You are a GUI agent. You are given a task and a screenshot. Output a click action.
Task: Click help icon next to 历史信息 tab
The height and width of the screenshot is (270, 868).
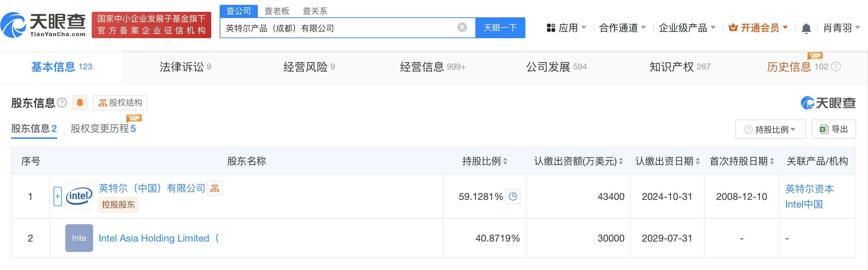[836, 67]
